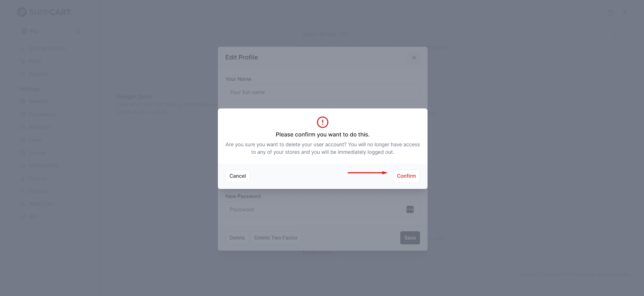Screen dimensions: 644x296
Task: Expand the Pro store switcher
Action: coord(78,31)
